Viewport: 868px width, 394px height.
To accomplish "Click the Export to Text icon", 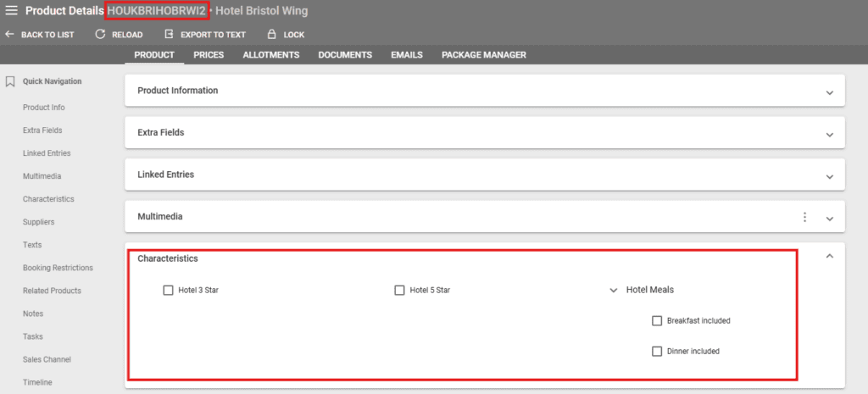I will pyautogui.click(x=169, y=35).
